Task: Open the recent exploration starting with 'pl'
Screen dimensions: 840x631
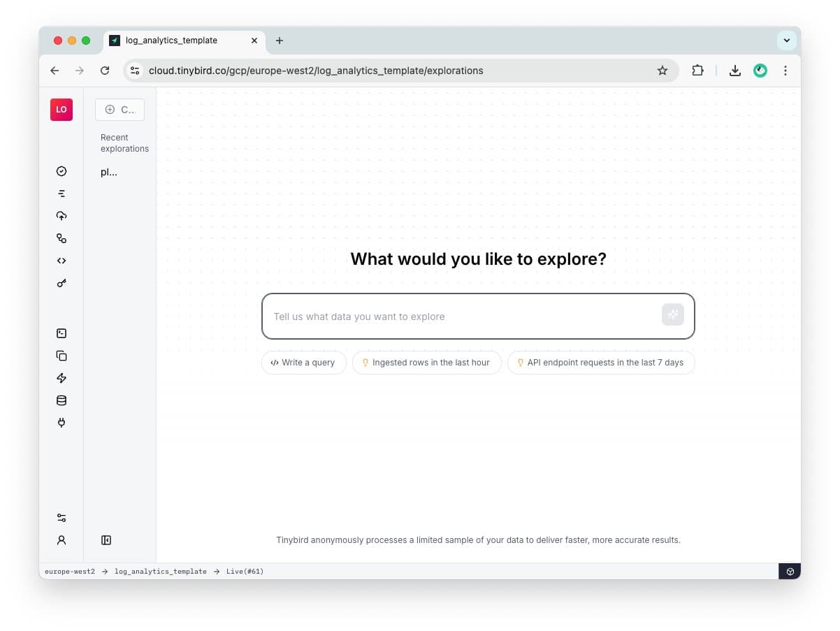Action: (x=109, y=172)
